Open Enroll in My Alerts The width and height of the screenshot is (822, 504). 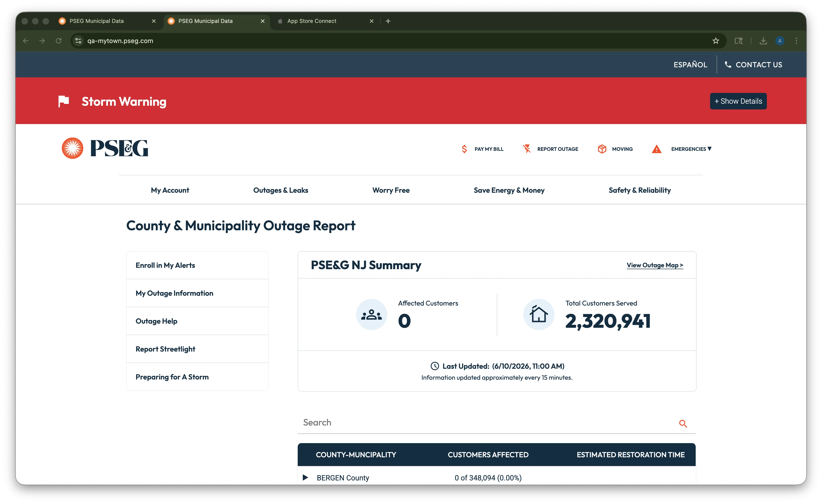197,266
